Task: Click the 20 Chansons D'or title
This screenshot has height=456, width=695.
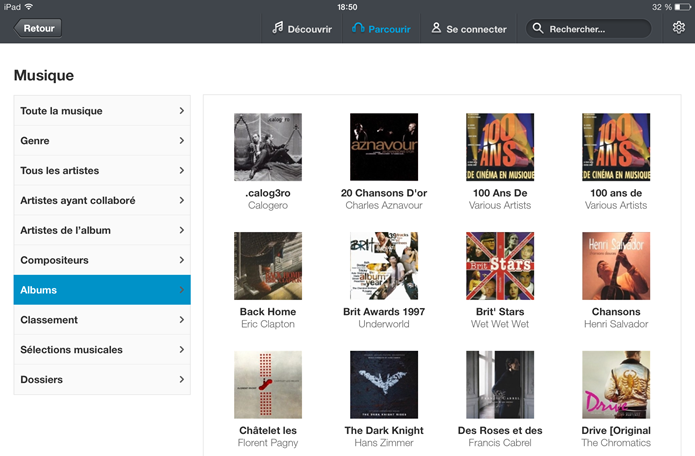Action: [384, 193]
